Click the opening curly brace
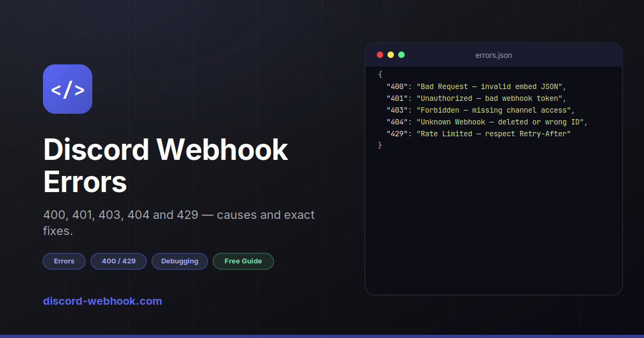Screen dimensions: 644x338 (x=380, y=75)
